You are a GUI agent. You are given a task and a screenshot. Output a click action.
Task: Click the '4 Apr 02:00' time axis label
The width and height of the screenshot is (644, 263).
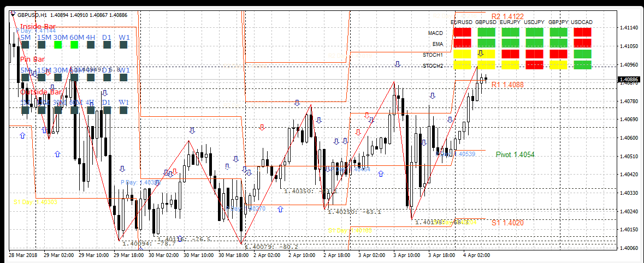point(476,255)
